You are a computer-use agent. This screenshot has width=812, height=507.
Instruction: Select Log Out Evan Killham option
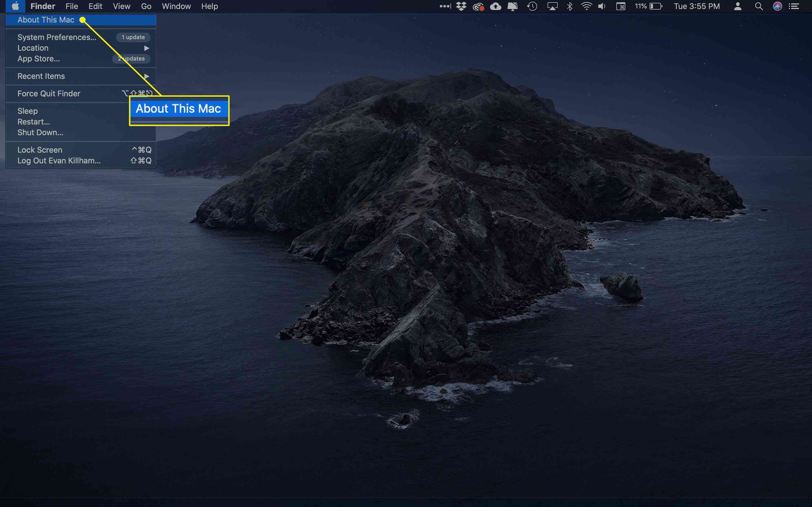[58, 161]
